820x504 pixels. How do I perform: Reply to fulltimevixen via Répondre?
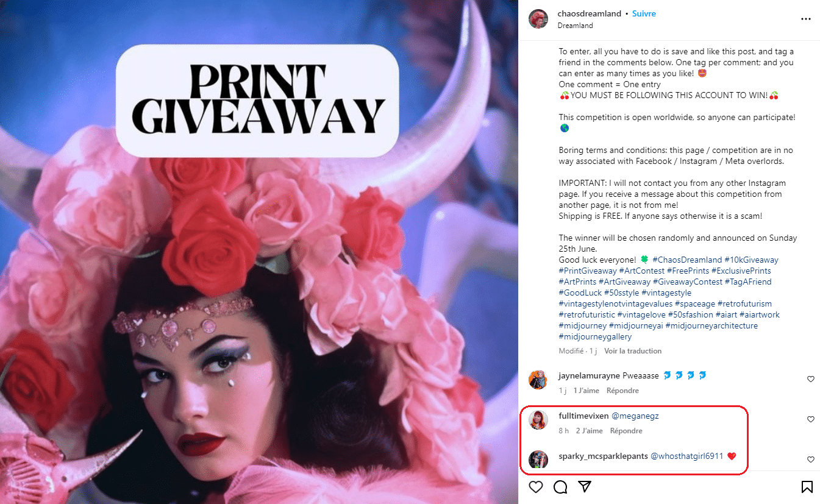626,431
